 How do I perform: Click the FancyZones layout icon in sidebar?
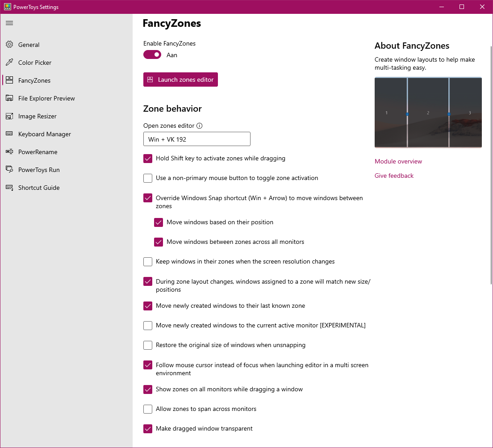click(x=9, y=80)
